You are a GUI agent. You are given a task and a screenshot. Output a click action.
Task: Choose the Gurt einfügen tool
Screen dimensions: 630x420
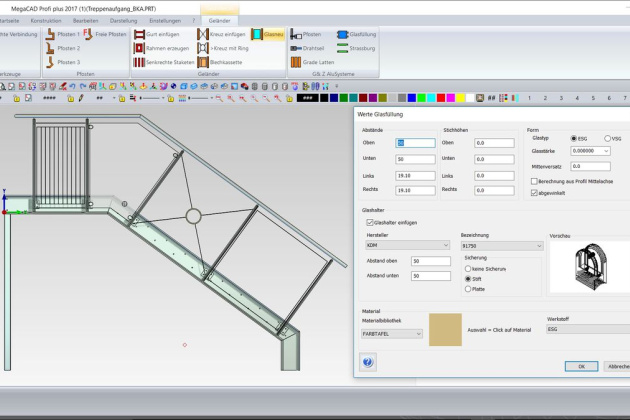[157, 34]
